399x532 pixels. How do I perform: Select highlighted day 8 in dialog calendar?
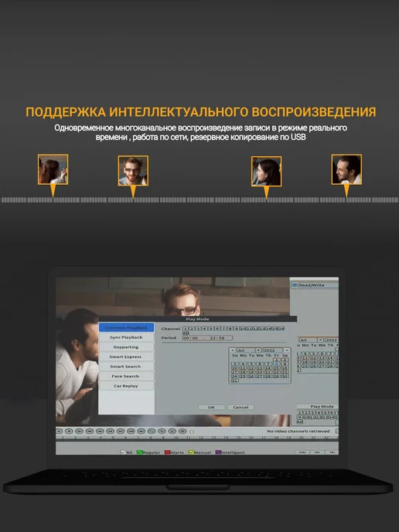277,363
